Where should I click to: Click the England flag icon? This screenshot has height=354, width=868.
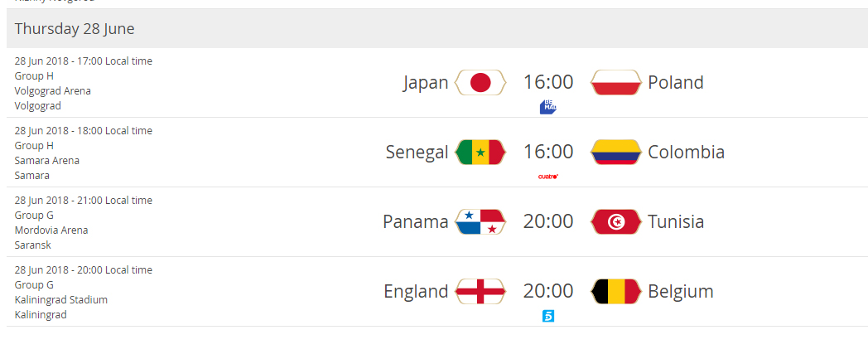[480, 291]
